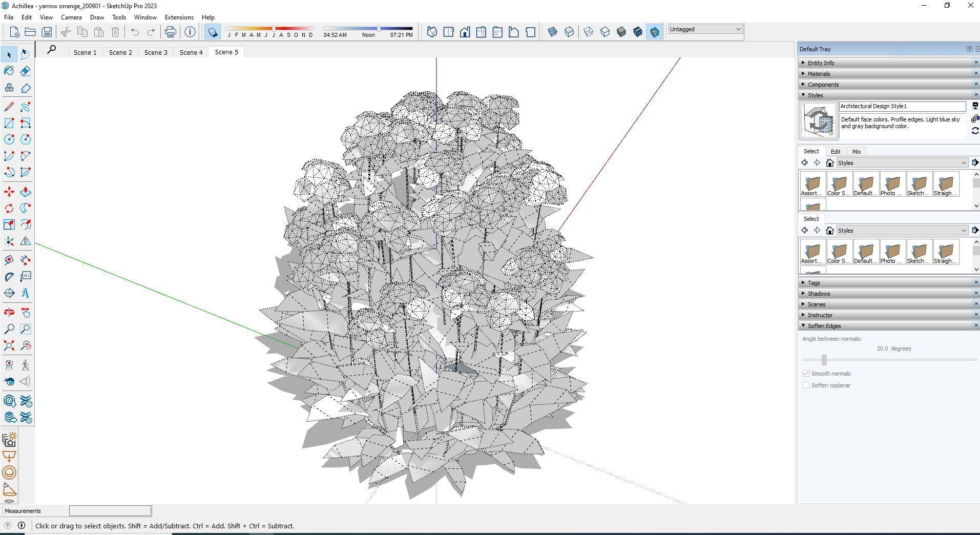Activate the Move tool

point(9,192)
